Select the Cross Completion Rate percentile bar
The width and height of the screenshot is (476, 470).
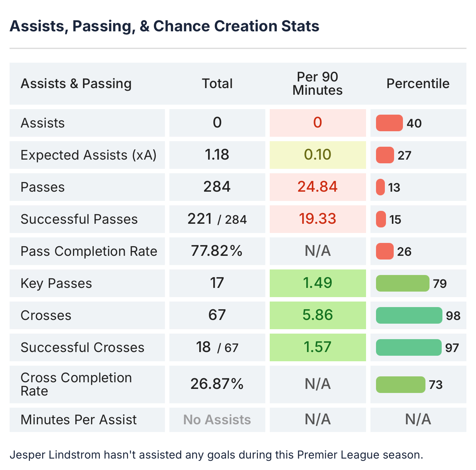[400, 384]
